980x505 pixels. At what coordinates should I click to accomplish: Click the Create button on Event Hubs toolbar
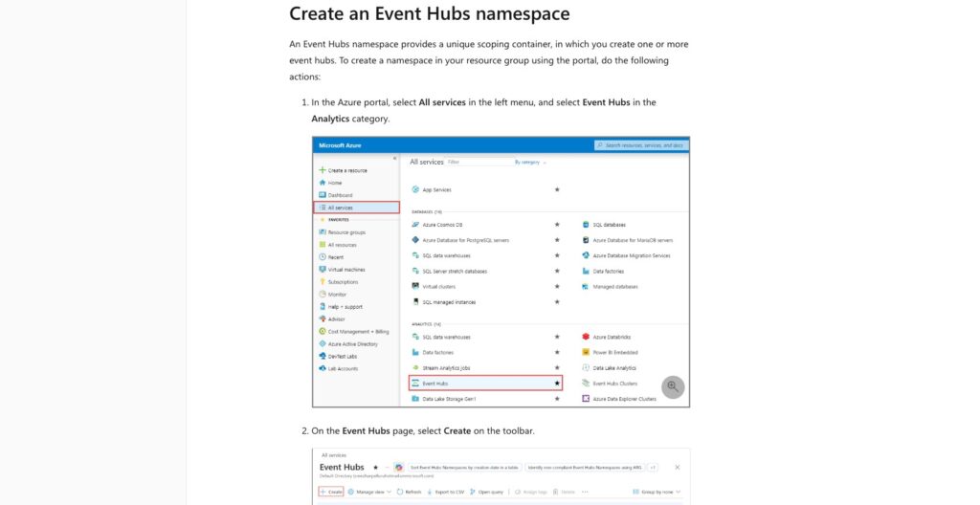pyautogui.click(x=331, y=492)
